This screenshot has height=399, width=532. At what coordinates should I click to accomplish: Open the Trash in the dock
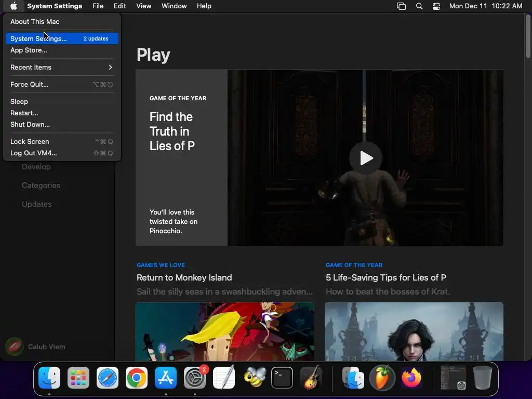pos(482,378)
